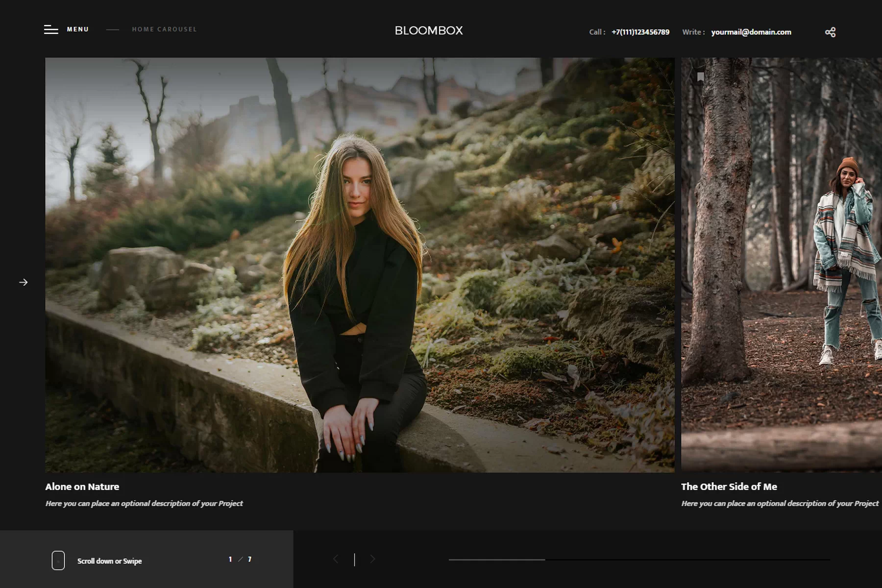The width and height of the screenshot is (882, 588).
Task: Open the hamburger menu icon
Action: (x=51, y=29)
